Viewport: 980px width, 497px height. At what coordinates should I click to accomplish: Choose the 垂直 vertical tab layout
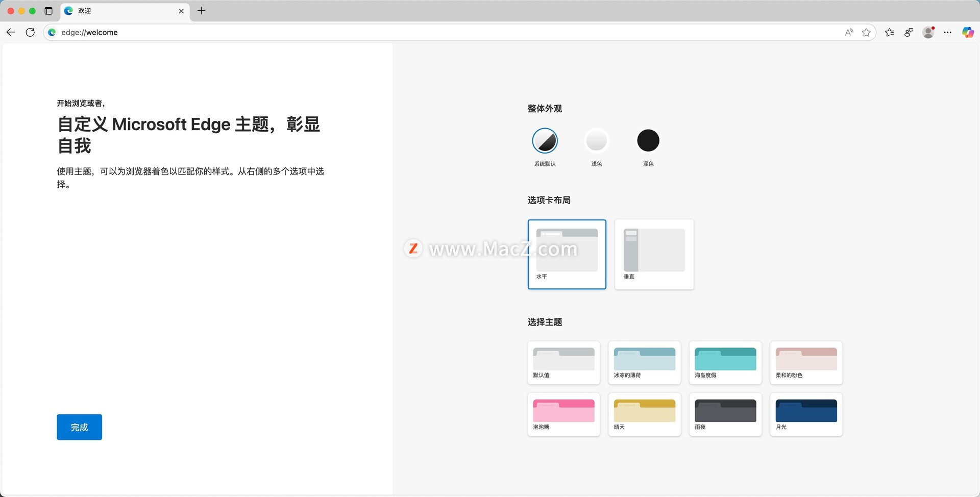click(x=654, y=254)
